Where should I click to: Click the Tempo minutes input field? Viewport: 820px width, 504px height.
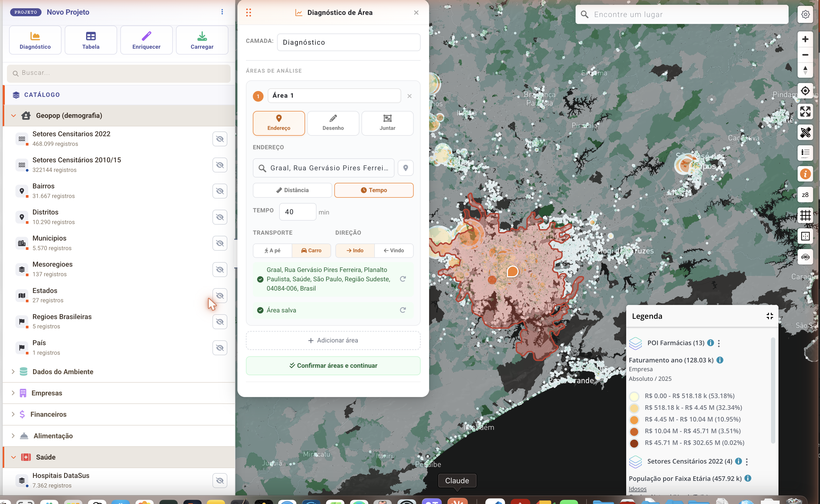(x=297, y=212)
